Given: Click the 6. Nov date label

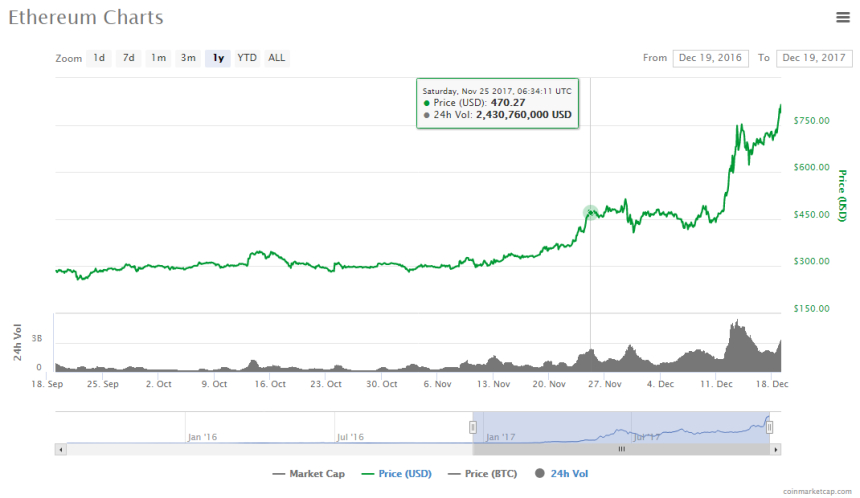Looking at the screenshot, I should (437, 384).
